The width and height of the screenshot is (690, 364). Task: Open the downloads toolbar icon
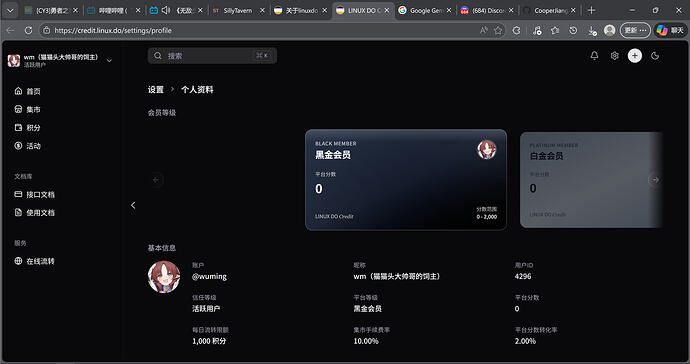pyautogui.click(x=592, y=30)
